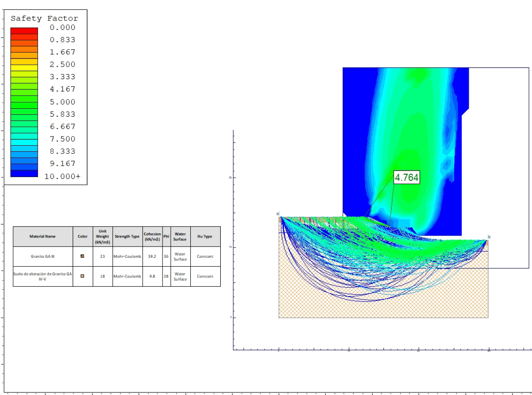
Task: Pick the dark blue 10.000+ legend swatch
Action: coord(24,173)
